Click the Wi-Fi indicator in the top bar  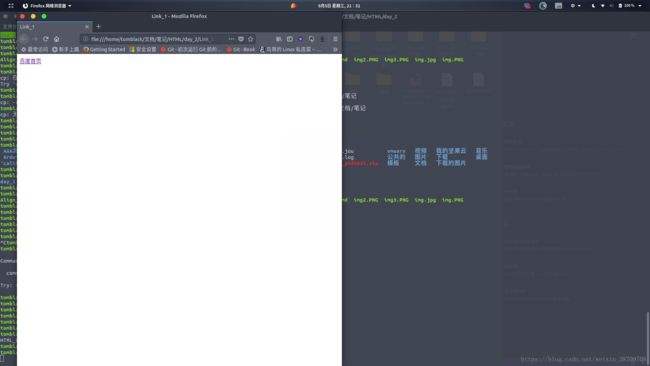pos(602,6)
